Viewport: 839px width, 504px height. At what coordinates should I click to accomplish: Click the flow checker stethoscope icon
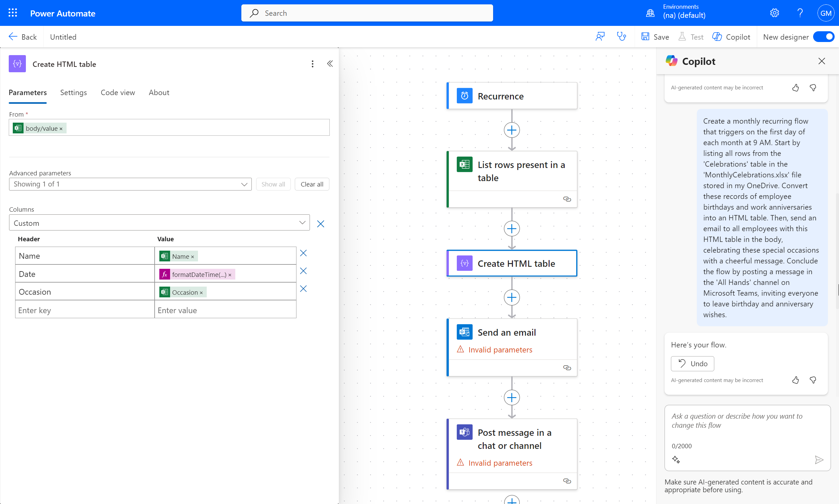click(621, 37)
